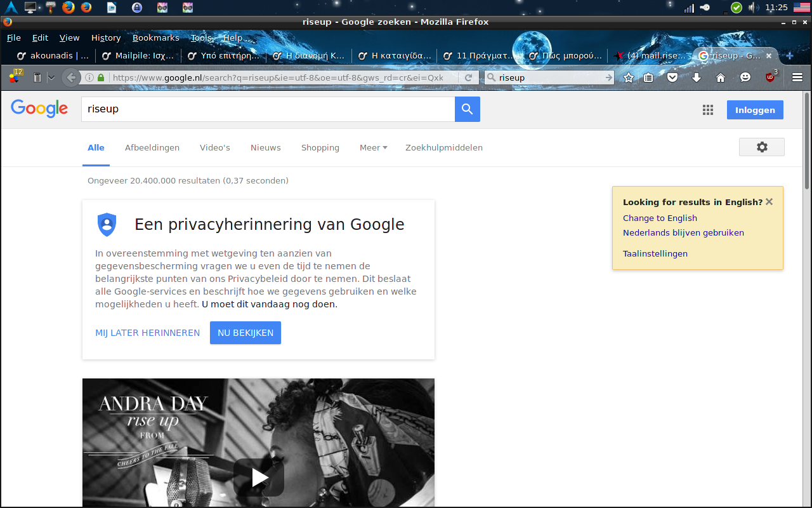
Task: Open the Tools menu
Action: [x=201, y=37]
